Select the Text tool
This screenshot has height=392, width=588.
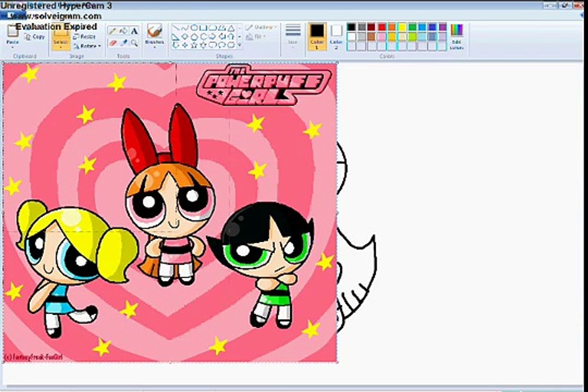pyautogui.click(x=134, y=31)
